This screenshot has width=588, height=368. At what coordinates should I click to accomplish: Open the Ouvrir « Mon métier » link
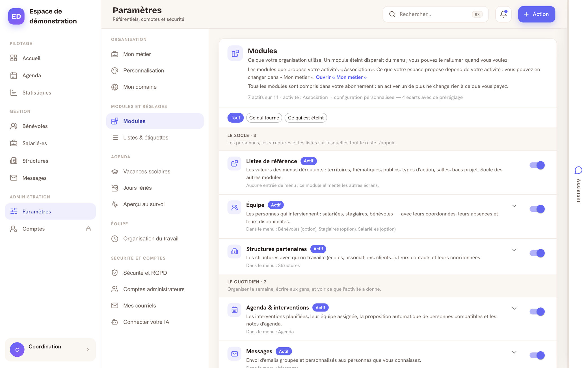click(341, 77)
